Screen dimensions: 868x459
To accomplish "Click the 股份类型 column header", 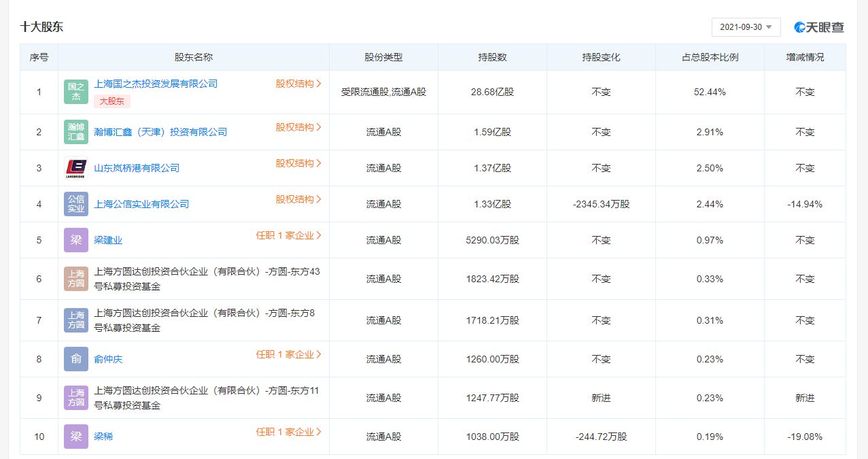I will (x=384, y=58).
